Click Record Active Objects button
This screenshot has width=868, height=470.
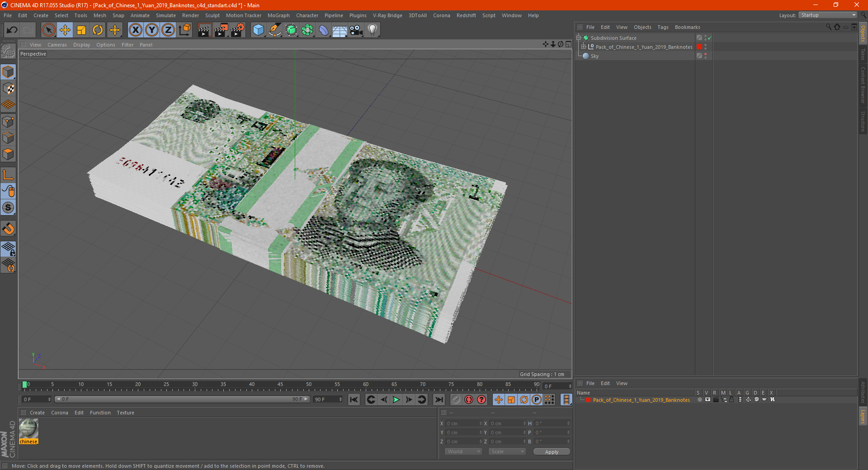456,399
